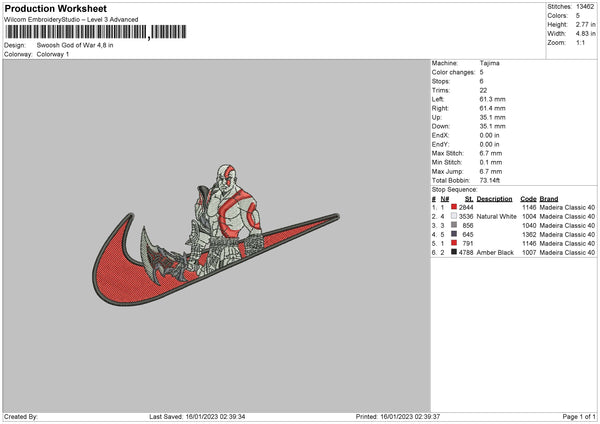Click the red swatch for stop 1
This screenshot has width=600, height=424.
pos(454,207)
